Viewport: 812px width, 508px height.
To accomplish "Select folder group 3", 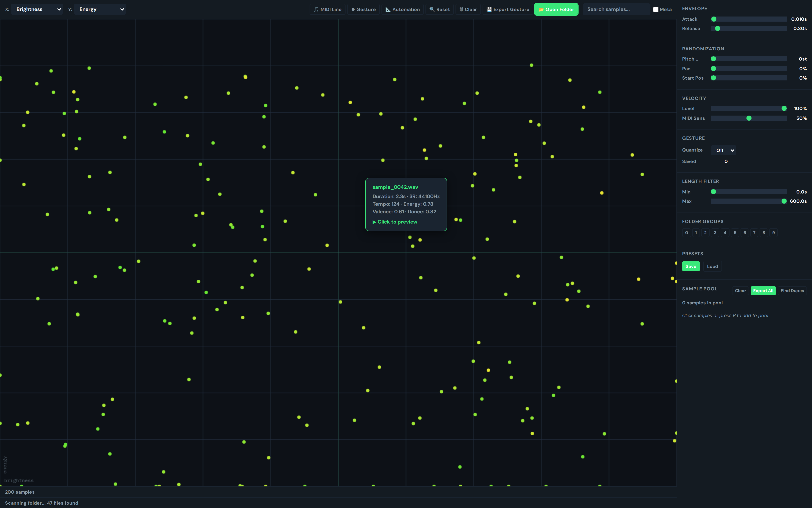I will 715,232.
